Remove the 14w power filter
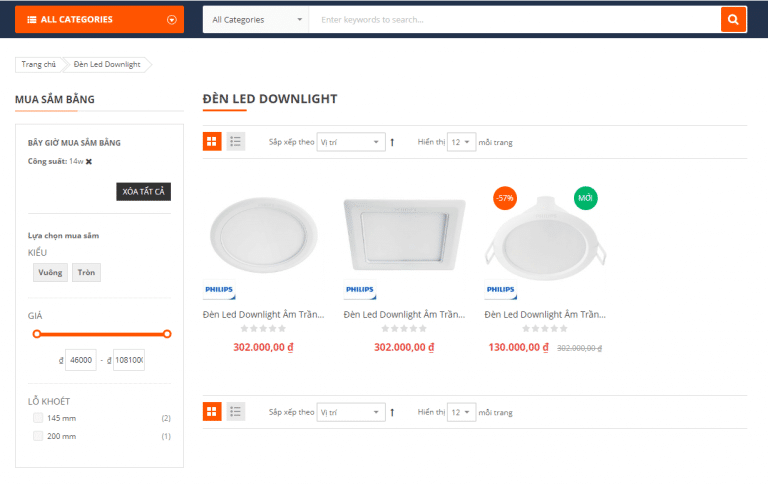This screenshot has height=484, width=768. coord(89,162)
